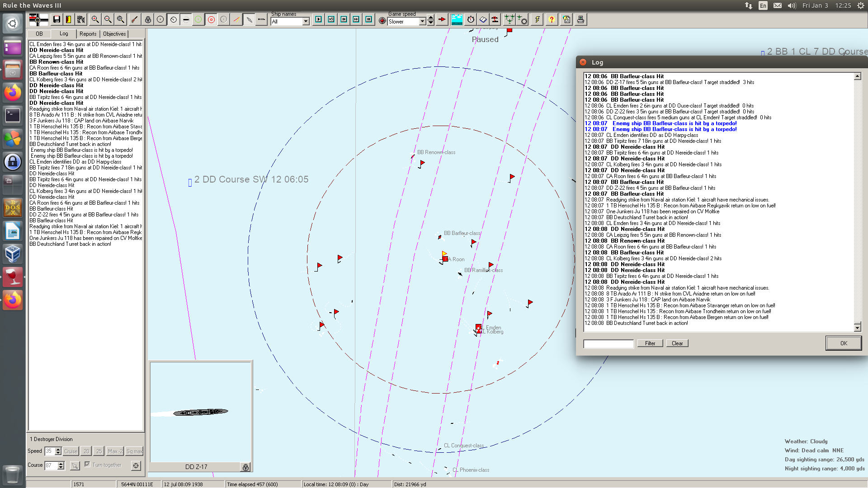
Task: Click the fast-forward playback button
Action: tap(356, 19)
